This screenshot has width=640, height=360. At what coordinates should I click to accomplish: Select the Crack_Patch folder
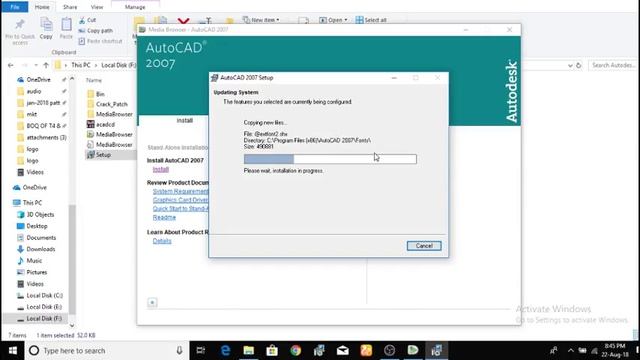click(x=107, y=104)
